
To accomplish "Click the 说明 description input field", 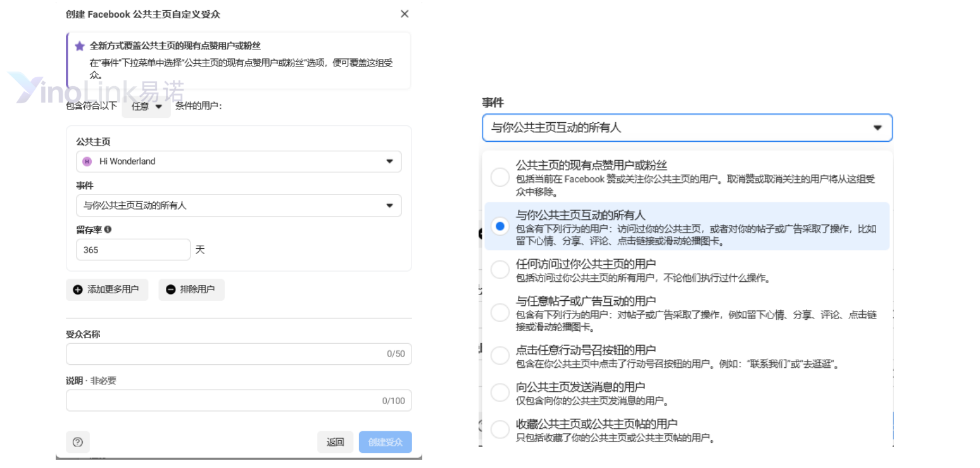I will 239,400.
